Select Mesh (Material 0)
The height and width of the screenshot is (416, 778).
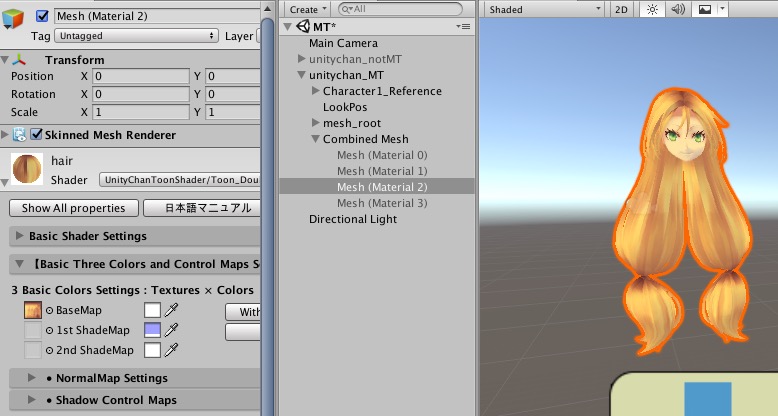pos(382,155)
